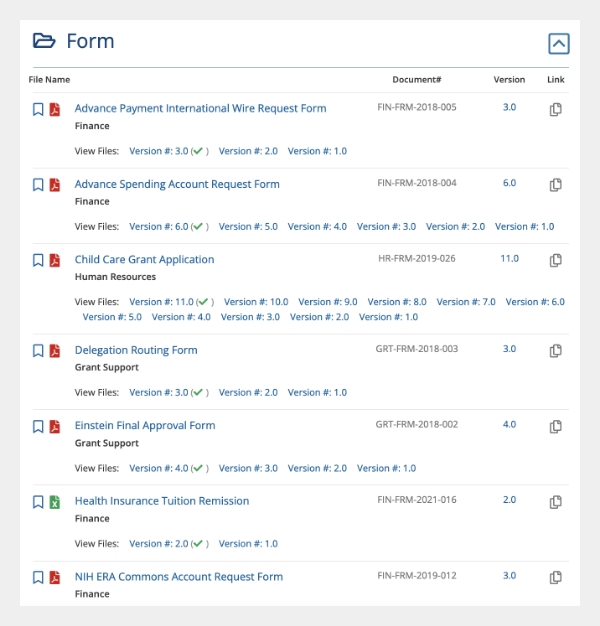Toggle bookmark for Child Care Grant Application

(x=38, y=260)
